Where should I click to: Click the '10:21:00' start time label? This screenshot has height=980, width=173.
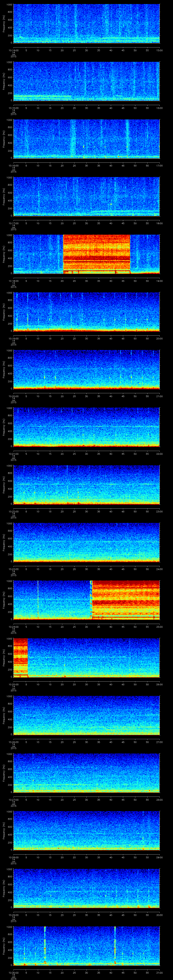(13, 454)
